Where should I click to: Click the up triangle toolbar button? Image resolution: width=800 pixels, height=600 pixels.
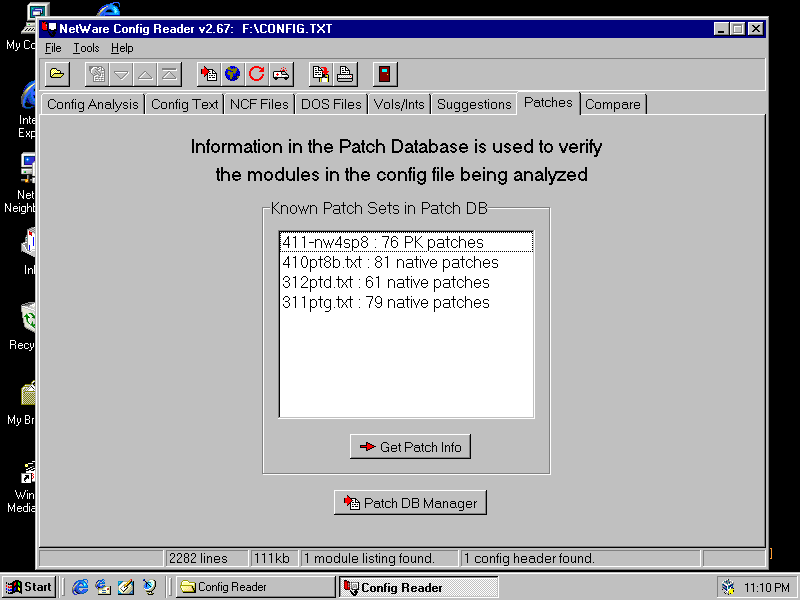(x=145, y=74)
